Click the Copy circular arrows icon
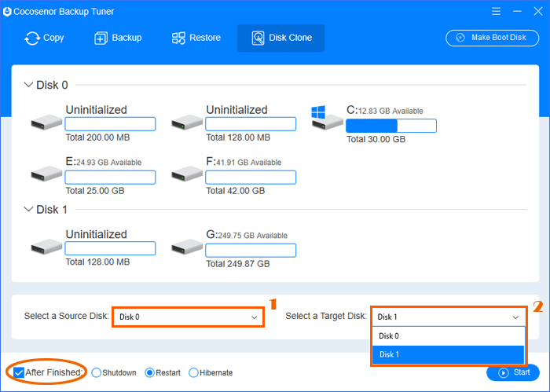550x392 pixels. pyautogui.click(x=32, y=38)
